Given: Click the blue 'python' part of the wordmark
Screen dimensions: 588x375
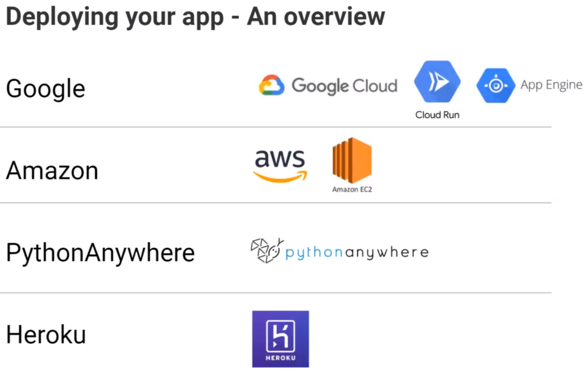Looking at the screenshot, I should tap(314, 252).
